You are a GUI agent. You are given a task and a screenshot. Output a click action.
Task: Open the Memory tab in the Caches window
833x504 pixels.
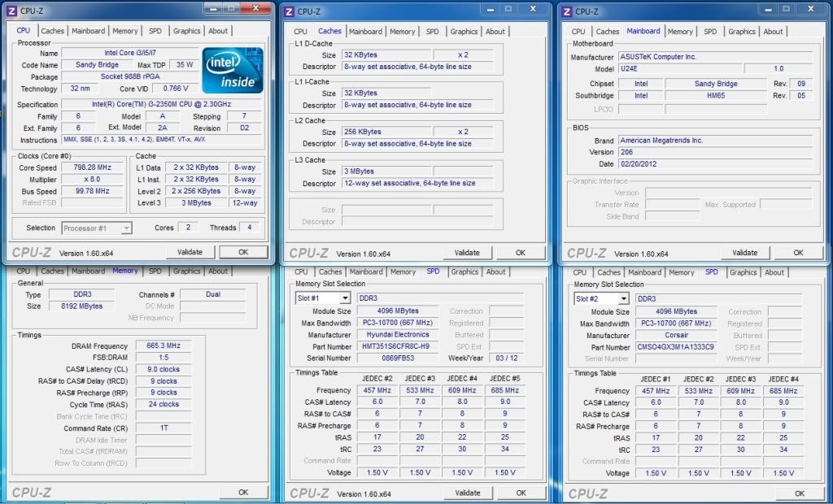(402, 32)
